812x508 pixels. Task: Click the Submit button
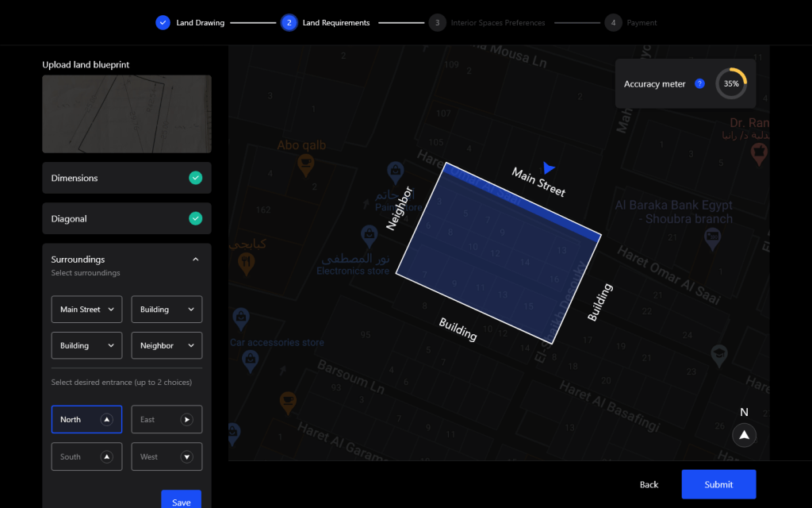pyautogui.click(x=718, y=484)
